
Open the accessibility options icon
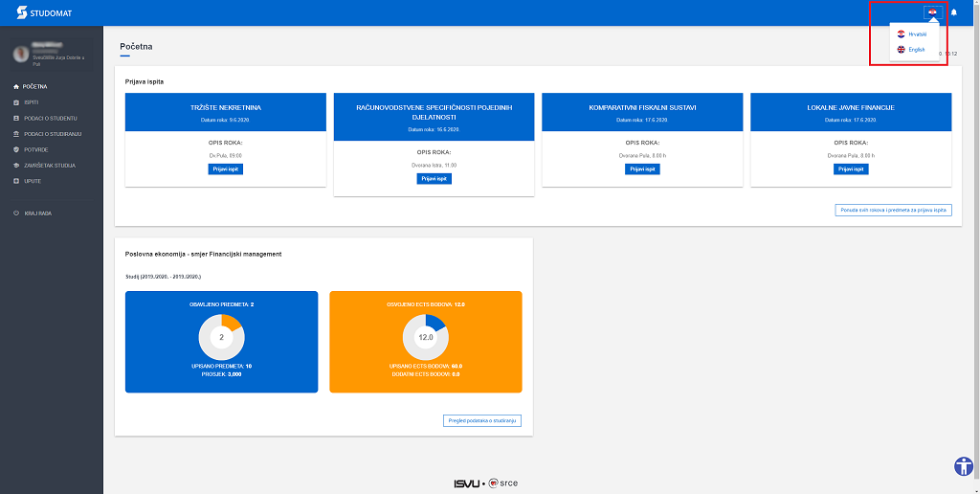coord(964,466)
